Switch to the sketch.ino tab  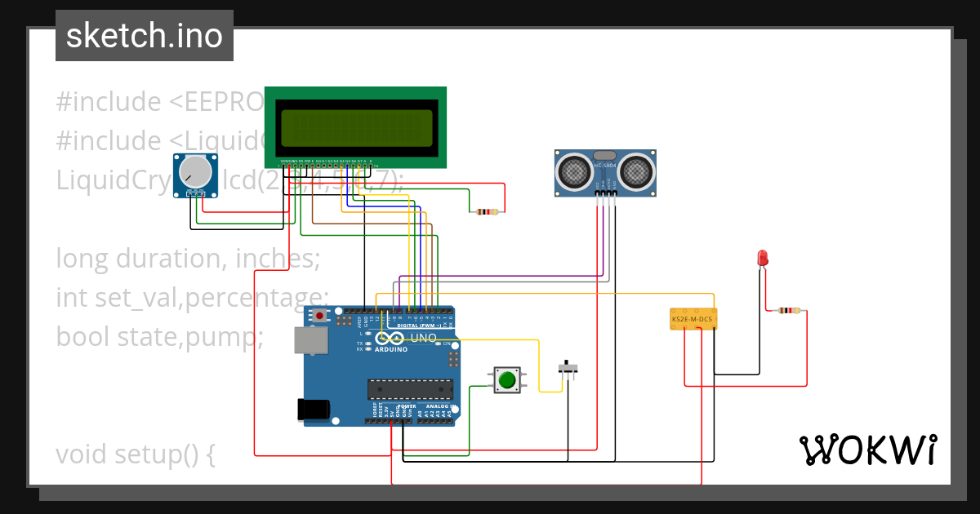click(x=144, y=35)
